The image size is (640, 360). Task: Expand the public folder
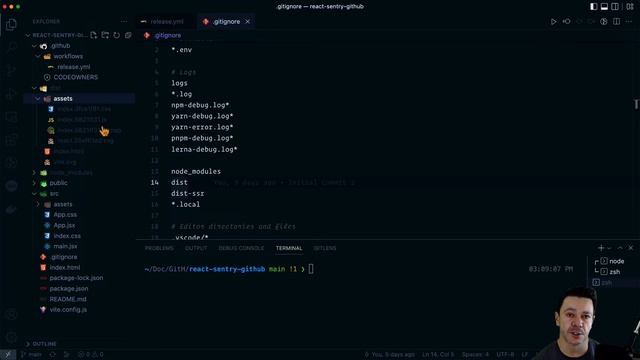(x=34, y=183)
